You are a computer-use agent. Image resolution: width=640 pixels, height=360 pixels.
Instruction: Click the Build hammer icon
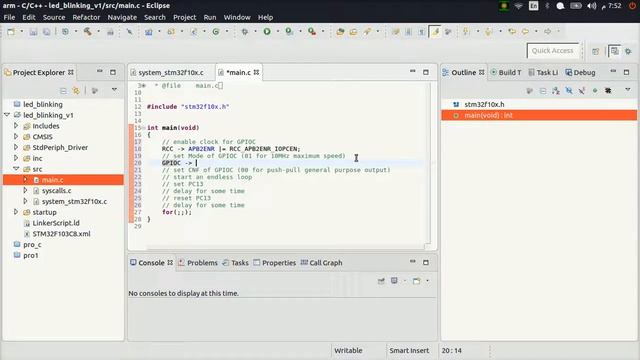click(x=87, y=31)
